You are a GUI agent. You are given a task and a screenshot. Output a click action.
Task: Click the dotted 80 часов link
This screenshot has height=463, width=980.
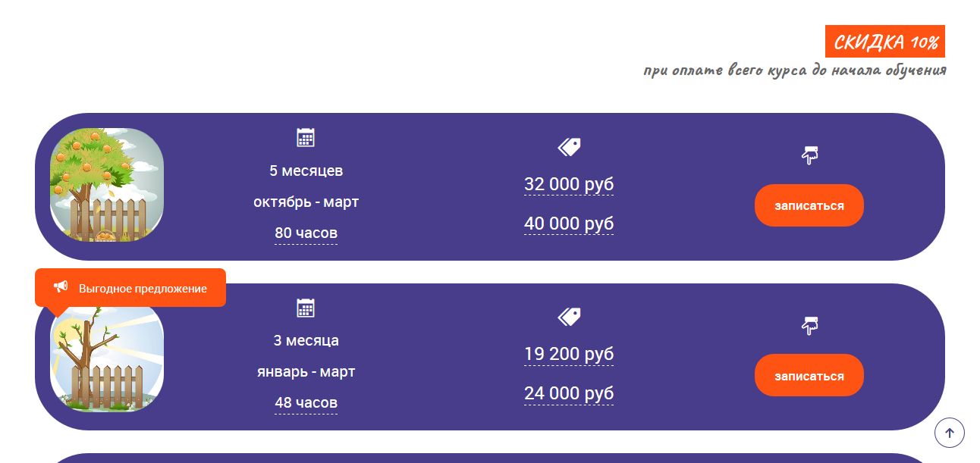(x=306, y=233)
